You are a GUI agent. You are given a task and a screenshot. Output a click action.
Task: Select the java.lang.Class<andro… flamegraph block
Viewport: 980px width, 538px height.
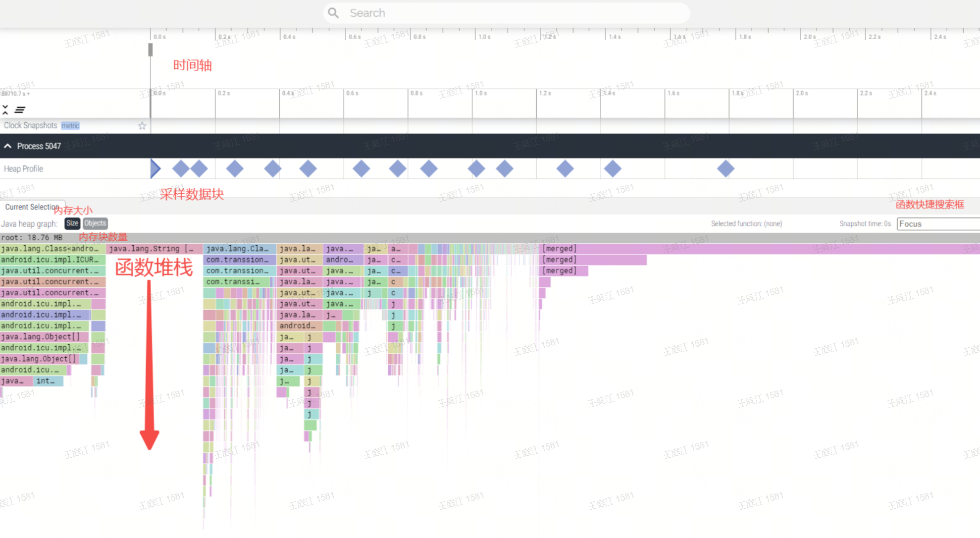click(x=52, y=249)
